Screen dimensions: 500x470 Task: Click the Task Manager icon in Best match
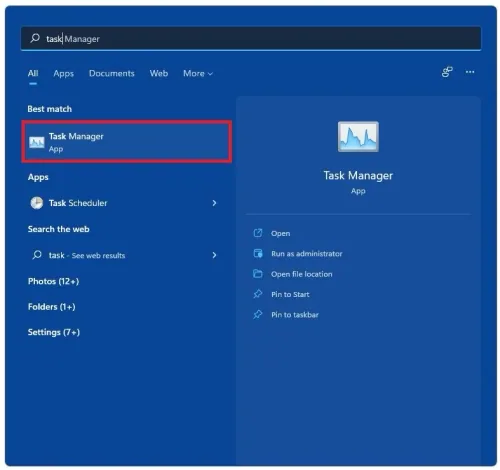point(37,142)
